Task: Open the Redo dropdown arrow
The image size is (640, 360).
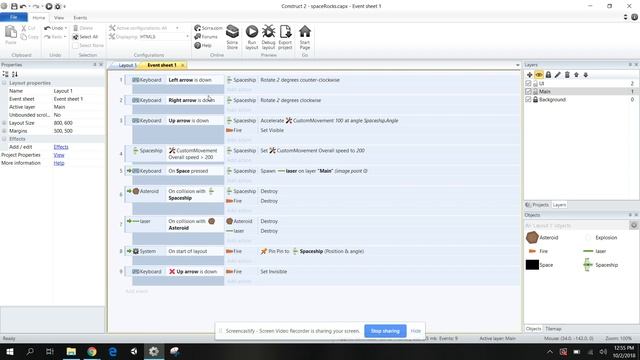Action: 64,37
